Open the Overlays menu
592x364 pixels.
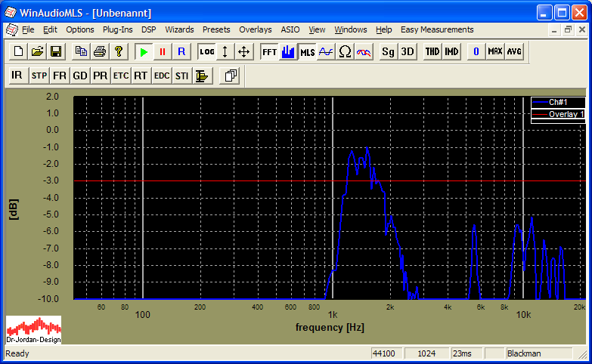(255, 29)
